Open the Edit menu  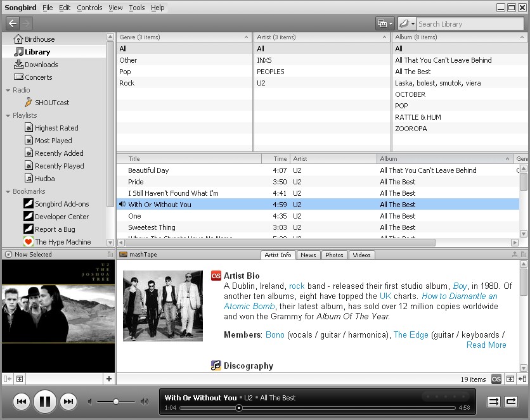[x=65, y=8]
